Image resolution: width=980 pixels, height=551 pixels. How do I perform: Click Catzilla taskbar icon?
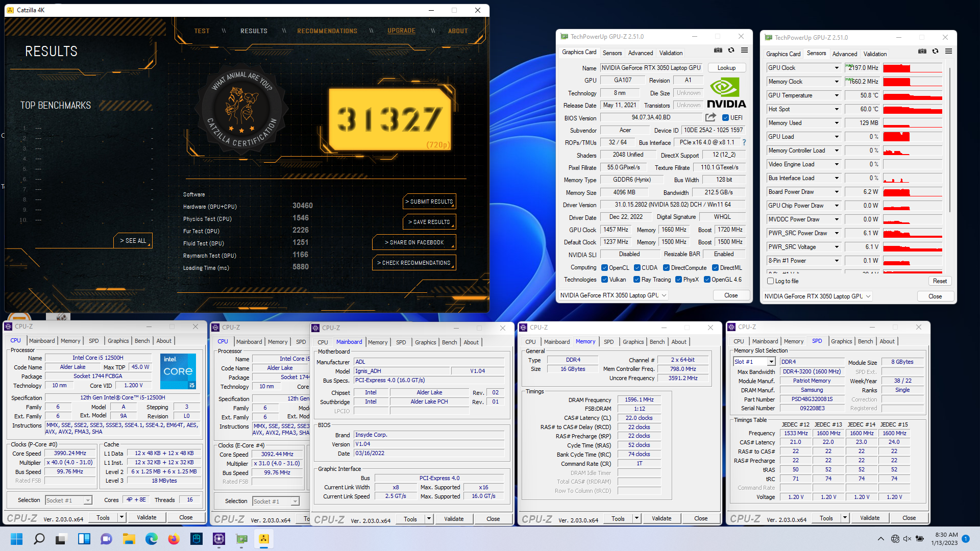coord(264,539)
